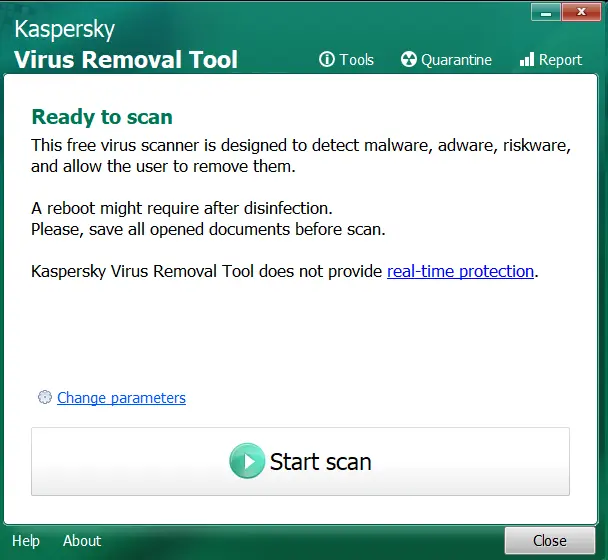Click the Virus Removal Tool title
The height and width of the screenshot is (560, 608).
click(x=126, y=59)
